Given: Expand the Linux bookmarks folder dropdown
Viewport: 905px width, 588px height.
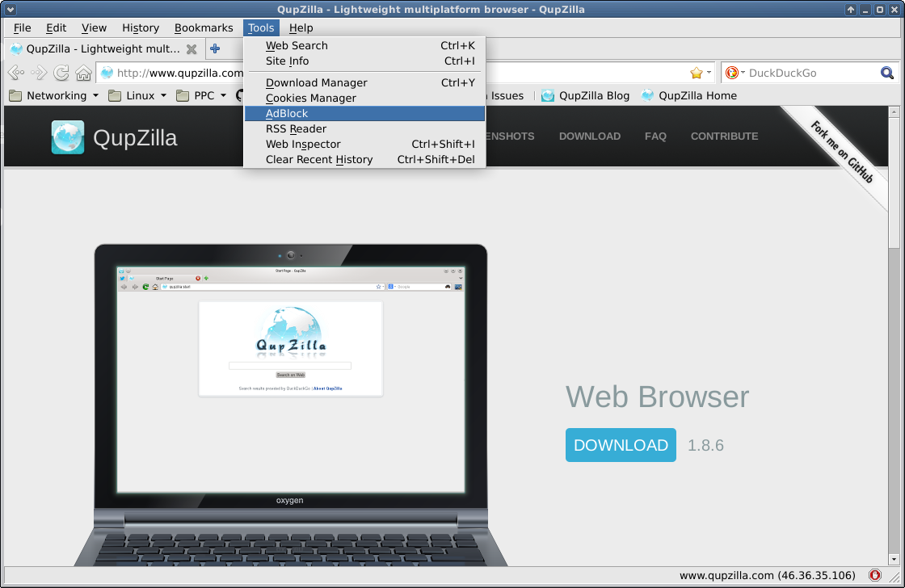Looking at the screenshot, I should (x=162, y=95).
